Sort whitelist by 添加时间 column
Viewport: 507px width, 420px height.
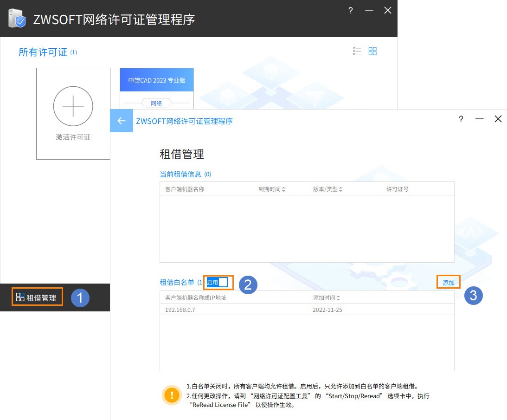(x=326, y=297)
